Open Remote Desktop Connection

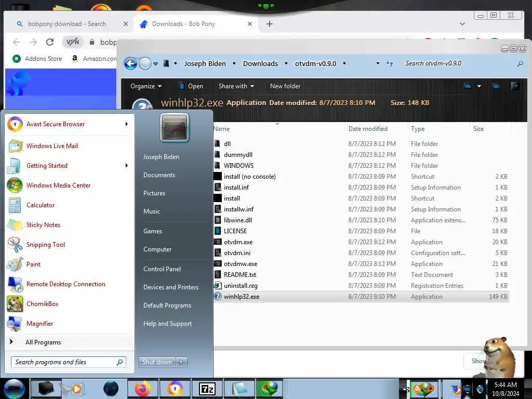(69, 284)
